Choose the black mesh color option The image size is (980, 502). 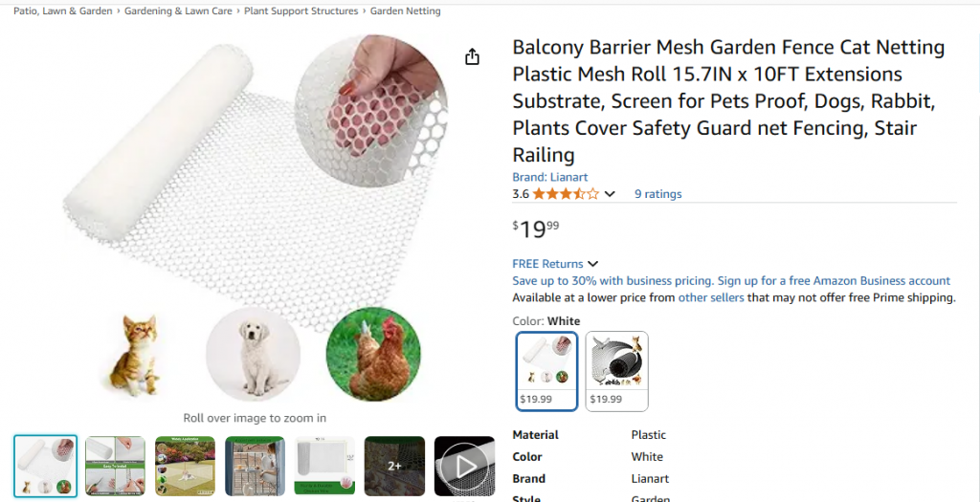click(616, 371)
